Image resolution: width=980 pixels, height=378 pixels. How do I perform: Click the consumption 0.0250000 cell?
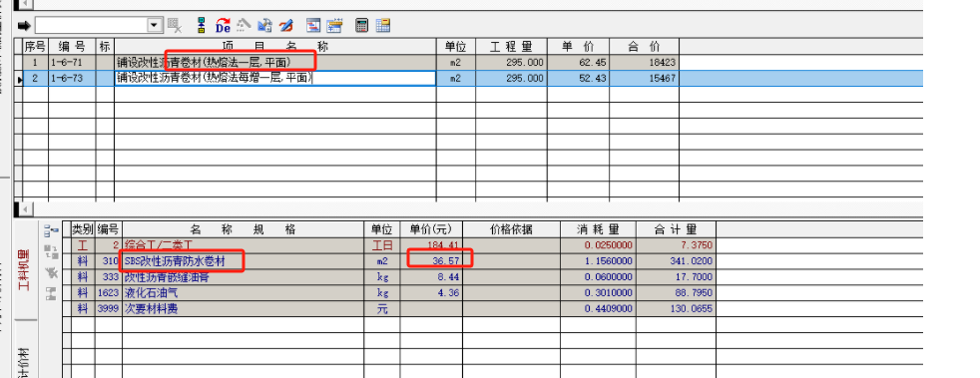click(598, 244)
